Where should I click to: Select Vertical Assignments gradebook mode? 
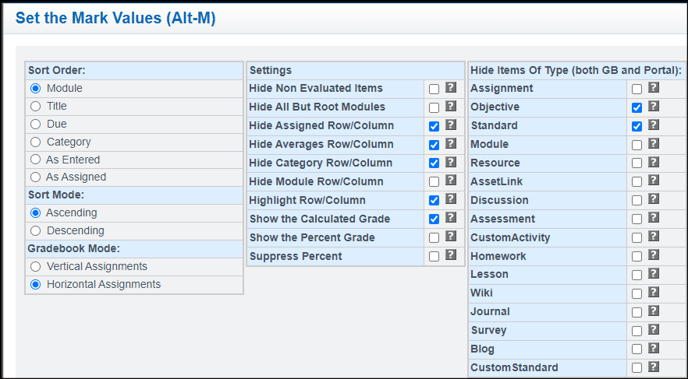tap(36, 267)
